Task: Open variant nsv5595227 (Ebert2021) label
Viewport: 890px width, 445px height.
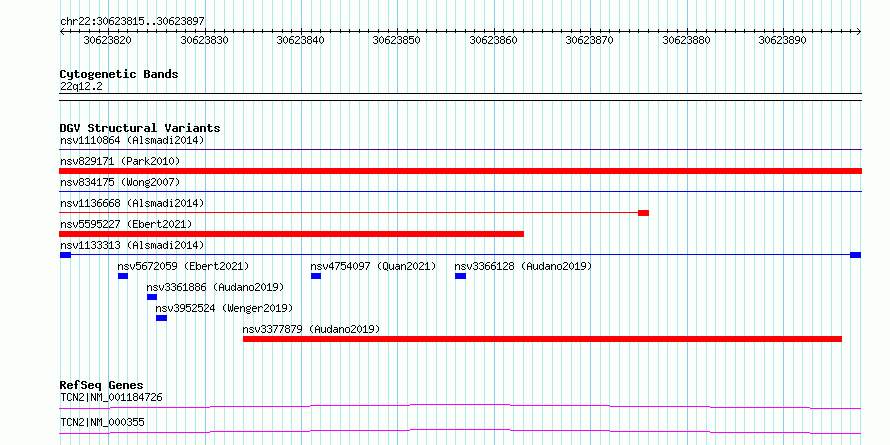Action: pyautogui.click(x=126, y=224)
